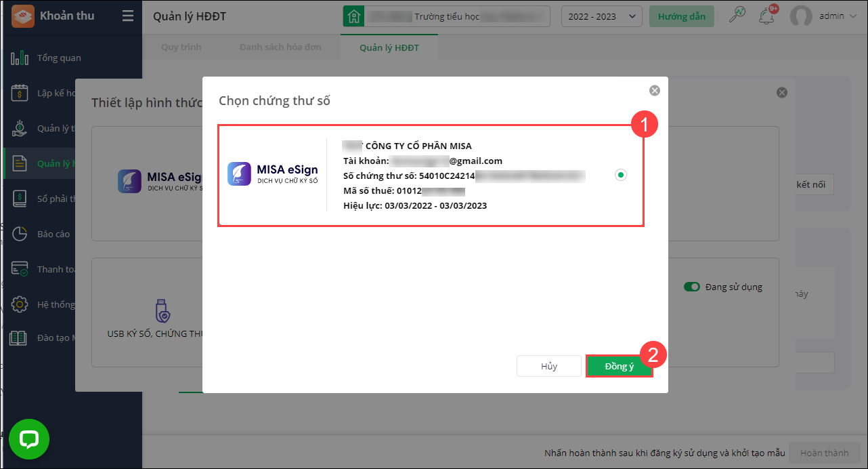Click the Số chứng thư số line
The image size is (868, 469).
coord(464,176)
